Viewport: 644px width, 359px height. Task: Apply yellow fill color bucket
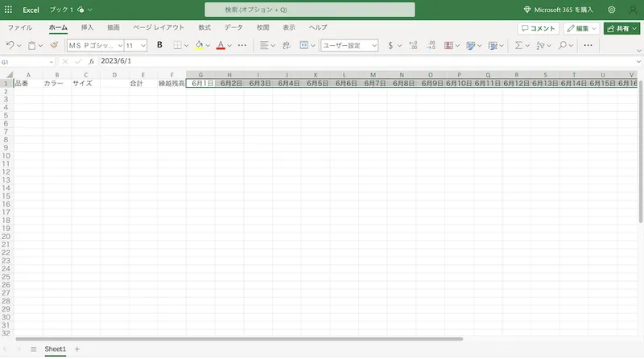coord(199,45)
